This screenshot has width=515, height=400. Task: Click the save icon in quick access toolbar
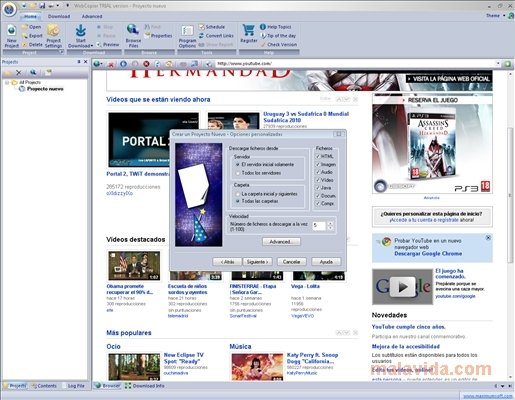pyautogui.click(x=42, y=6)
